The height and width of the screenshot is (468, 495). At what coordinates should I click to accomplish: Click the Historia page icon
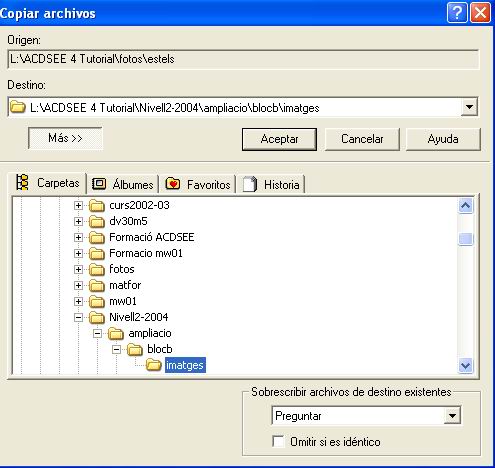pos(250,184)
